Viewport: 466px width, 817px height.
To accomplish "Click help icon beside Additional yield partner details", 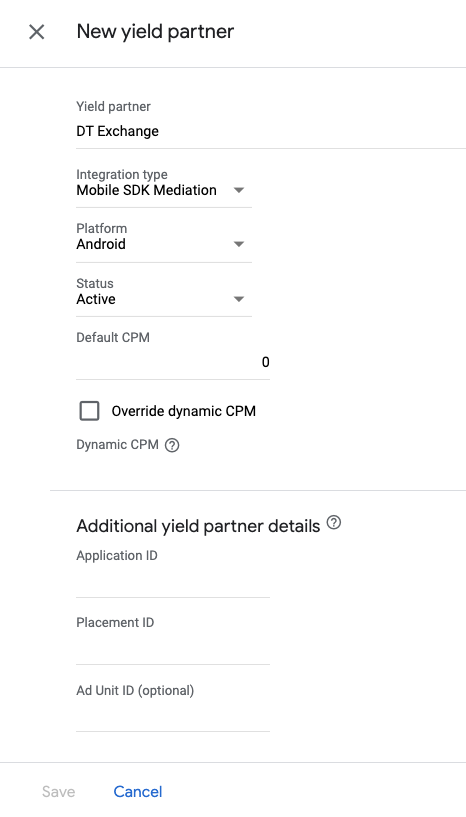I will (x=334, y=523).
